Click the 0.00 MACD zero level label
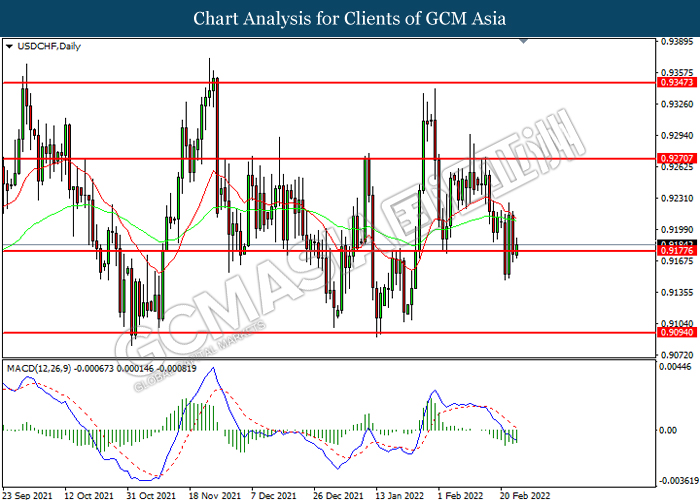700x500 pixels. point(668,430)
